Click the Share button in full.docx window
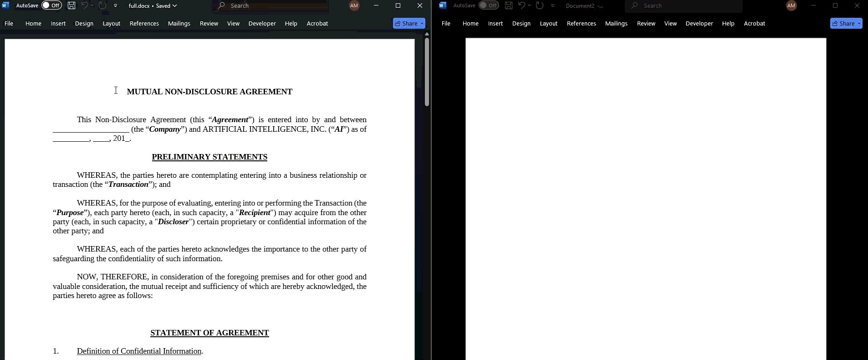 click(x=409, y=23)
